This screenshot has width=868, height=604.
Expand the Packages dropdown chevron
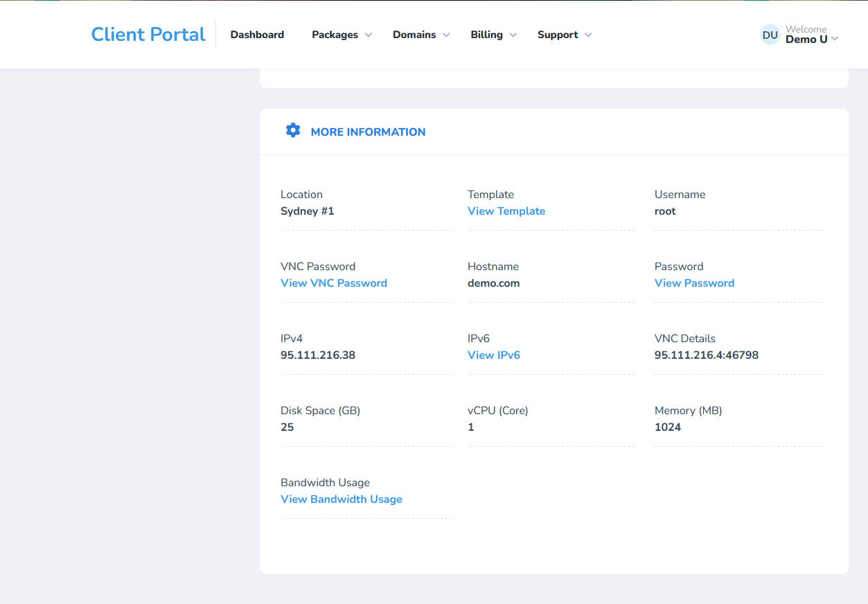369,35
